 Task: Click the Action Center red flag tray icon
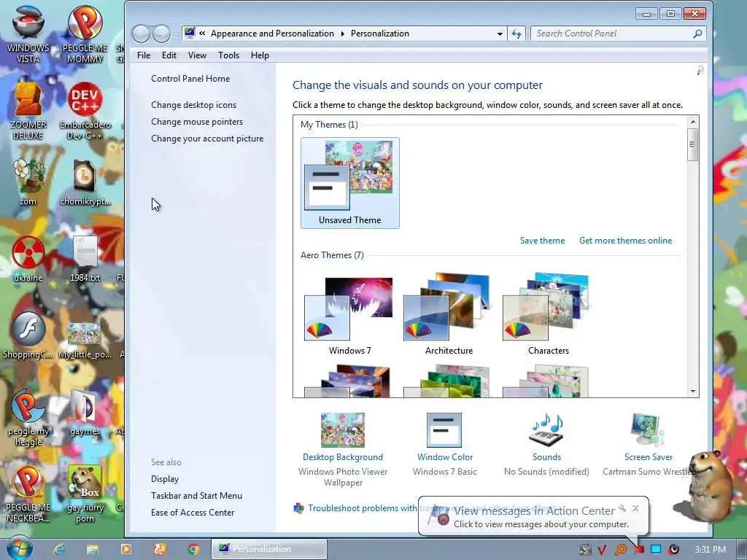[638, 550]
